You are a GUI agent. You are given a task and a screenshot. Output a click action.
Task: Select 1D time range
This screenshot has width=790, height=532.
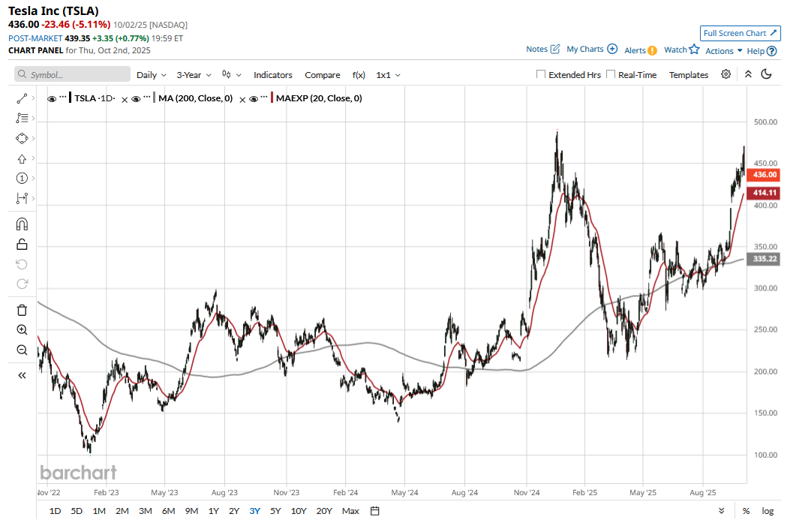tap(55, 511)
